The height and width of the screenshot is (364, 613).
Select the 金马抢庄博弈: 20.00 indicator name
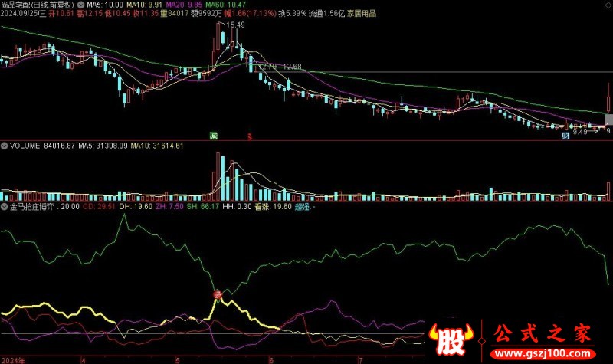(x=44, y=206)
